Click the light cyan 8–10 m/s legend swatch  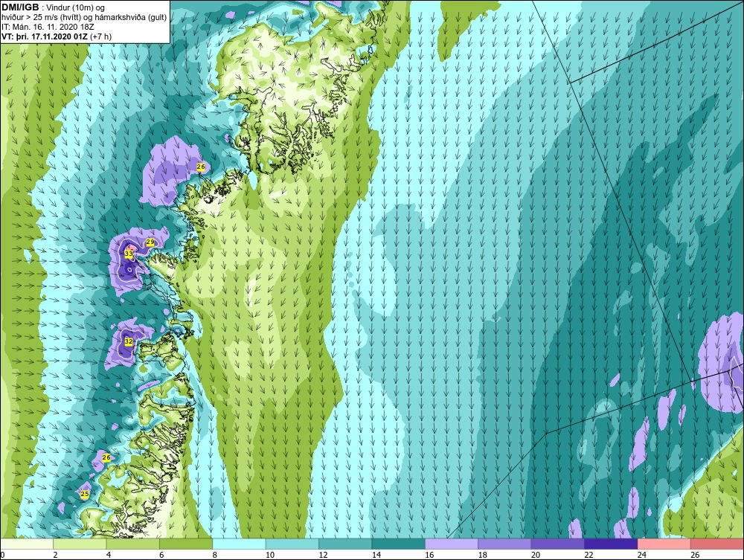click(x=239, y=544)
